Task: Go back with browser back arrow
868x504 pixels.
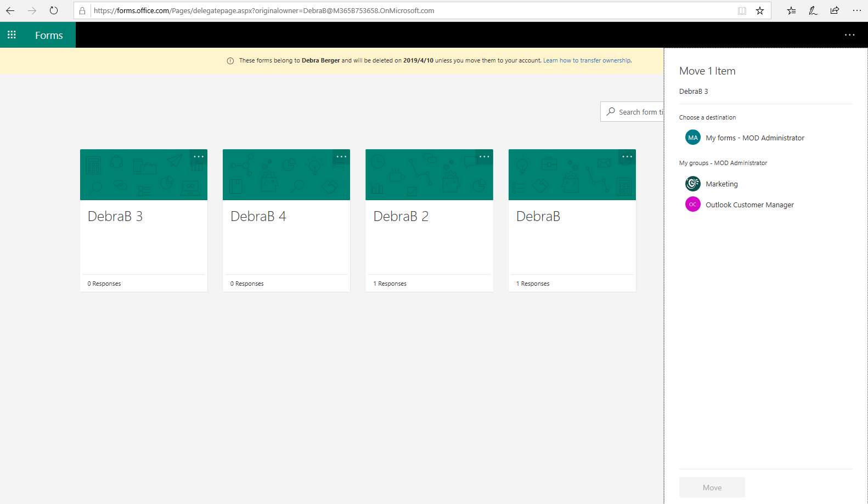Action: click(x=10, y=10)
